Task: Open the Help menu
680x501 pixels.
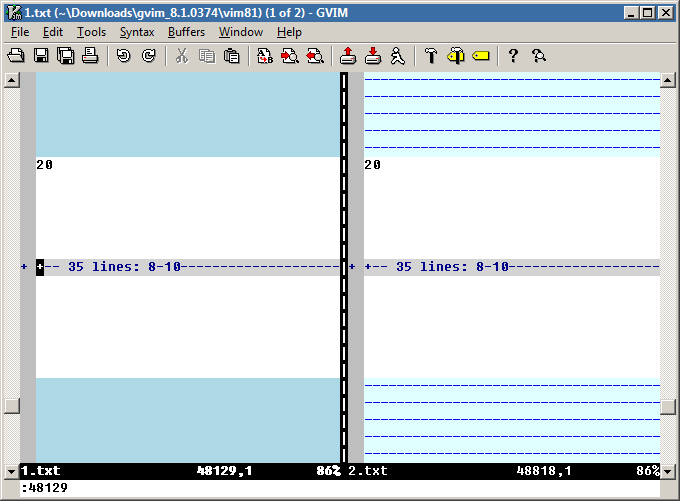Action: click(x=289, y=32)
